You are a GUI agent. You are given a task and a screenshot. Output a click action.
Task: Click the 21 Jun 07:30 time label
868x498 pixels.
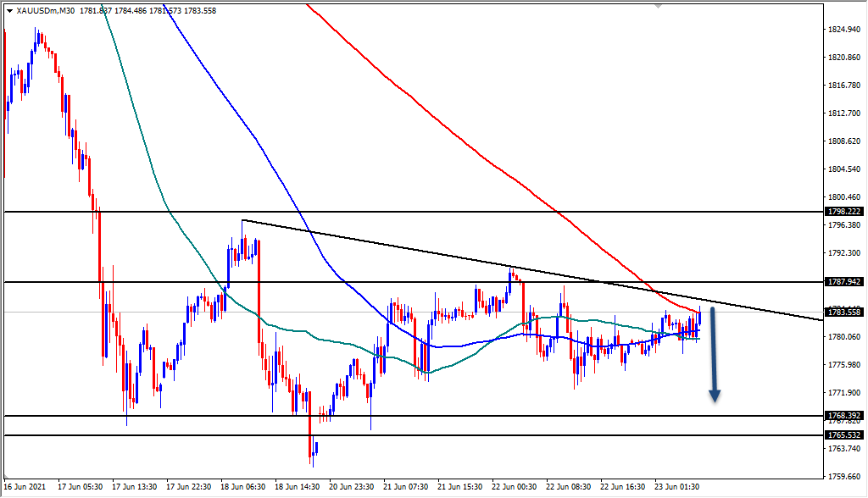(405, 487)
